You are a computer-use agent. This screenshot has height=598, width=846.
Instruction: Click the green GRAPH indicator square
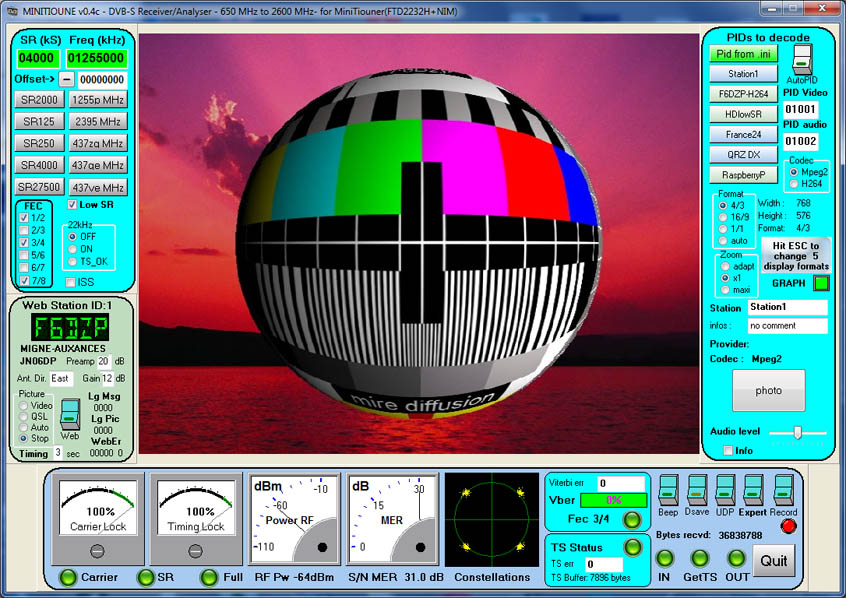pyautogui.click(x=821, y=283)
